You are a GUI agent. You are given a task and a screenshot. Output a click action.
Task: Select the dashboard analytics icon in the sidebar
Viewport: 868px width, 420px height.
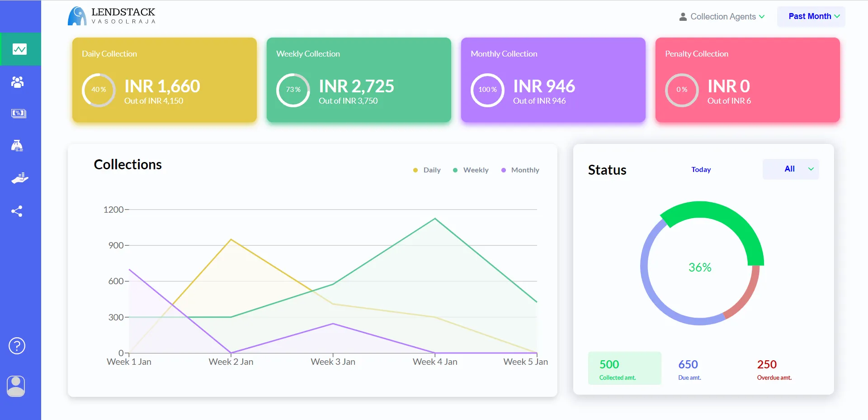tap(20, 49)
